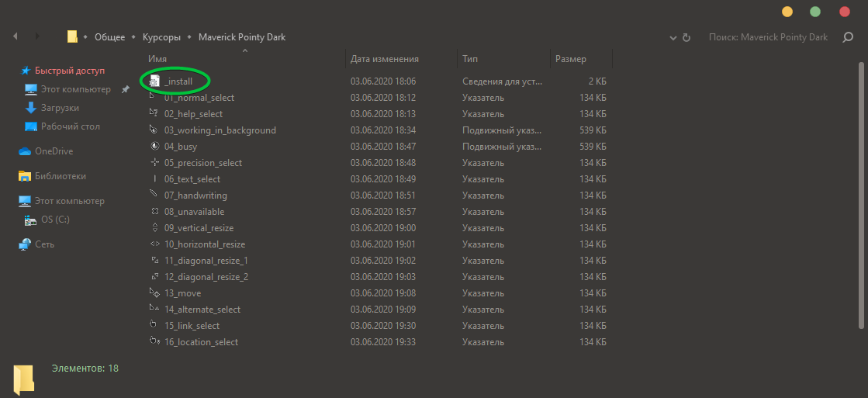
Task: Click the yellow minimize window button
Action: [x=787, y=12]
